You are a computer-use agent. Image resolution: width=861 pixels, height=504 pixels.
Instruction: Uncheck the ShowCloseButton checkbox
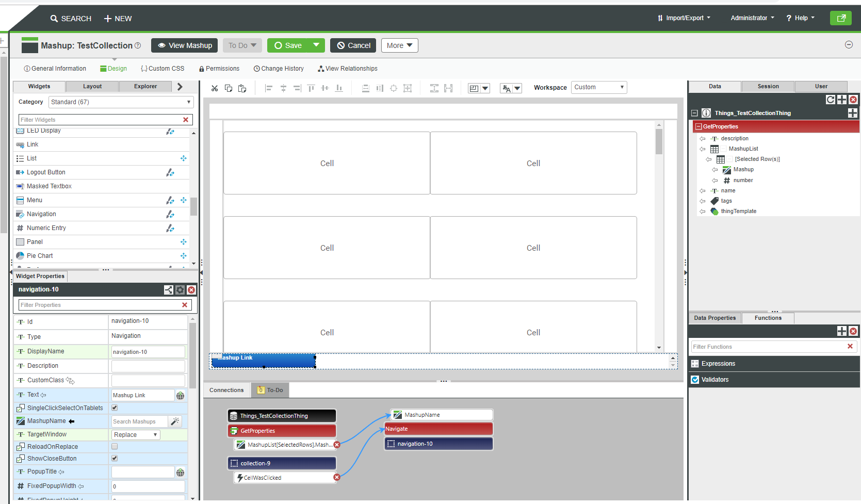(x=114, y=458)
